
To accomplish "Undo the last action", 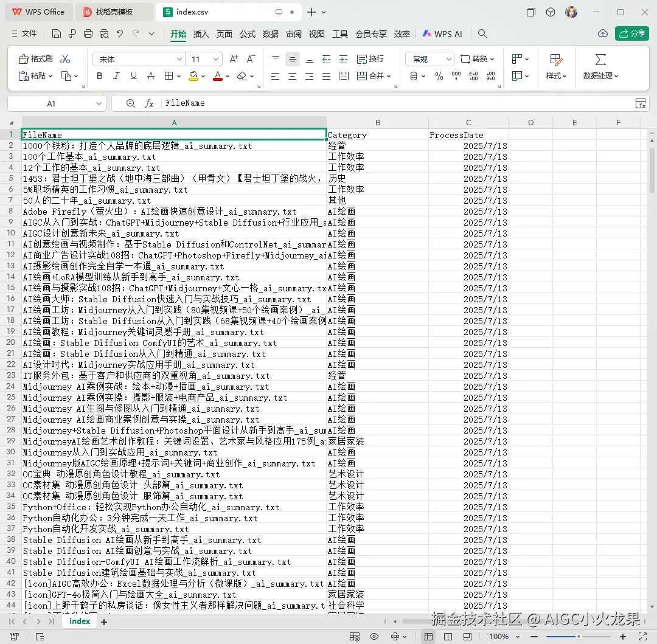I will (x=120, y=34).
